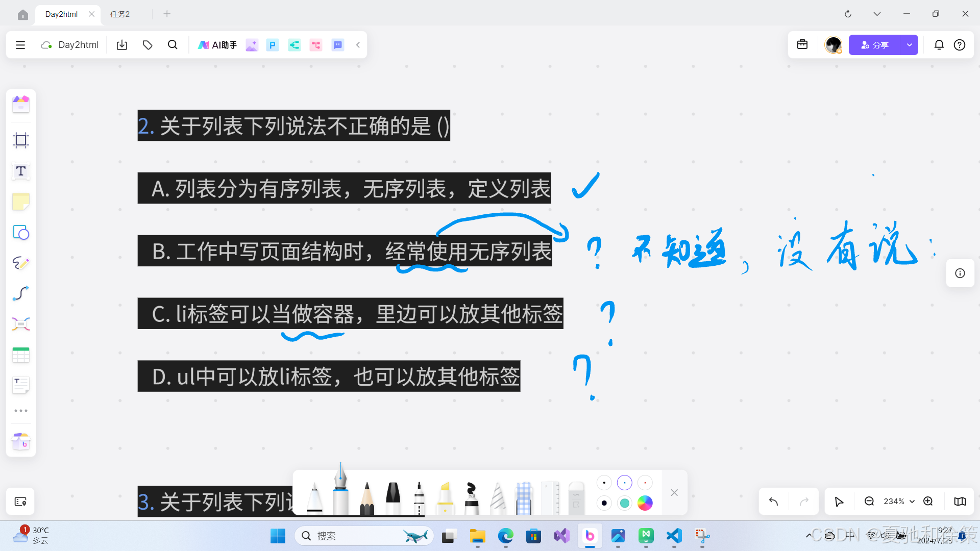Pick the teal color swatch
Image resolution: width=980 pixels, height=551 pixels.
click(x=625, y=503)
